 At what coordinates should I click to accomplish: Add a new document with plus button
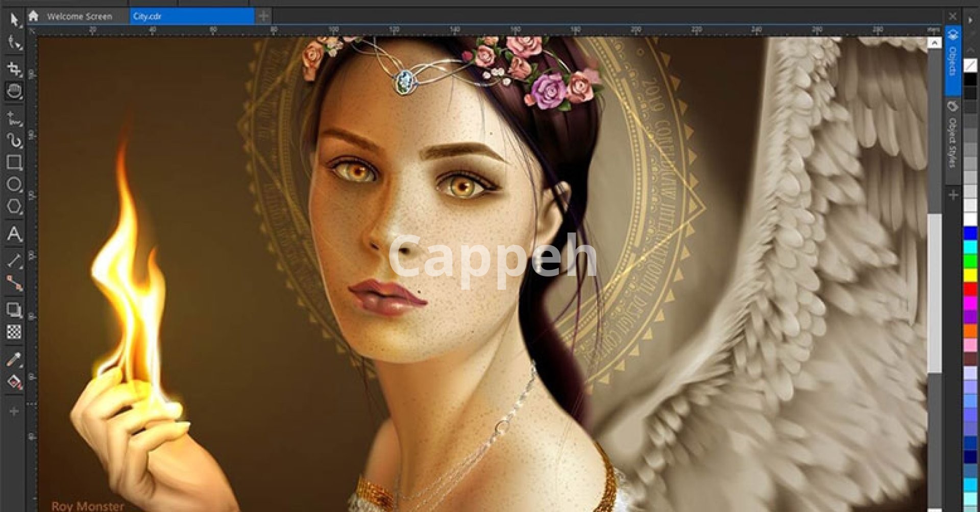263,16
